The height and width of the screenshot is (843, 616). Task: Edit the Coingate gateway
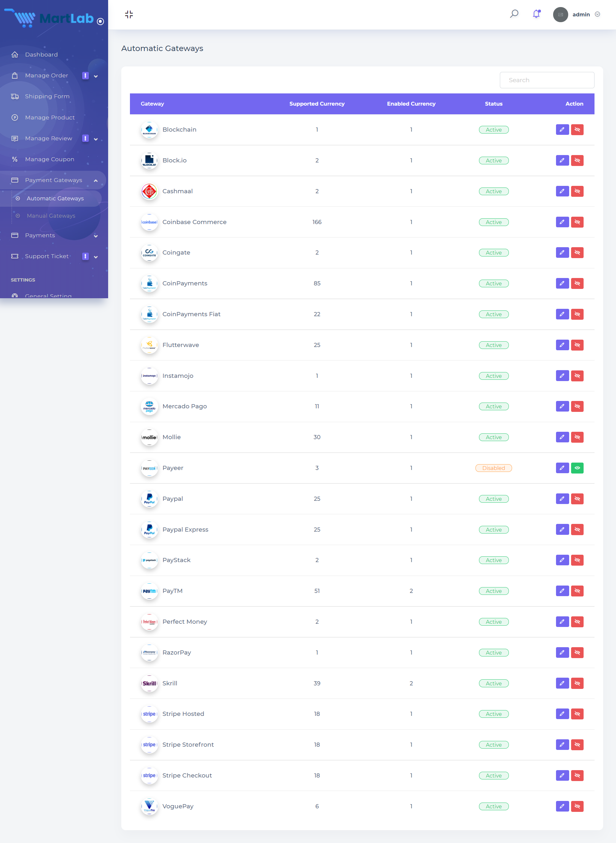click(x=562, y=253)
